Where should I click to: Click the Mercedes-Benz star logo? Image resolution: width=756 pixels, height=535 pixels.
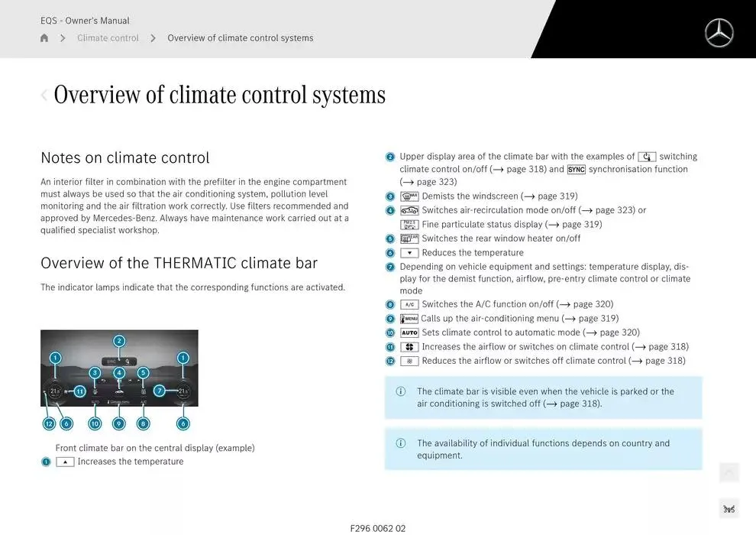coord(718,33)
